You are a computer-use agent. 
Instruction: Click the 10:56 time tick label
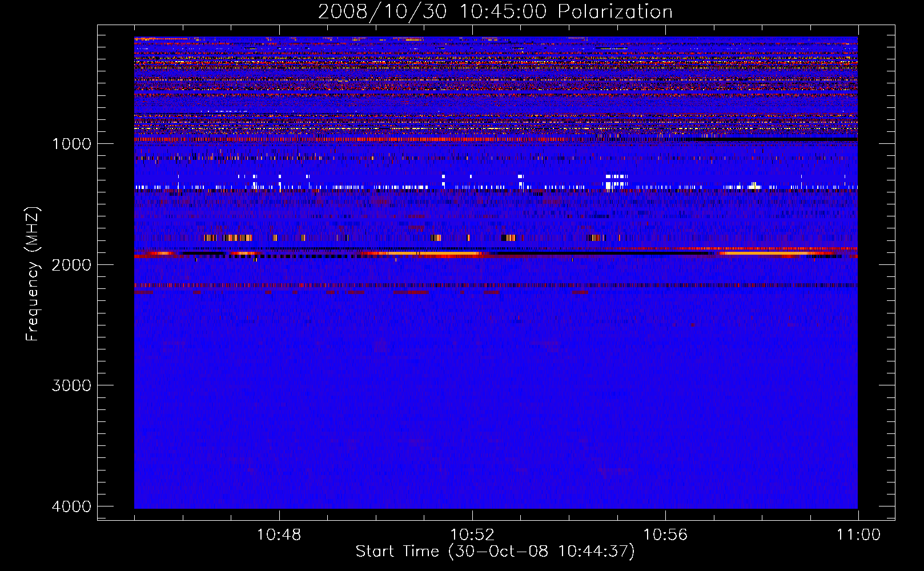665,535
